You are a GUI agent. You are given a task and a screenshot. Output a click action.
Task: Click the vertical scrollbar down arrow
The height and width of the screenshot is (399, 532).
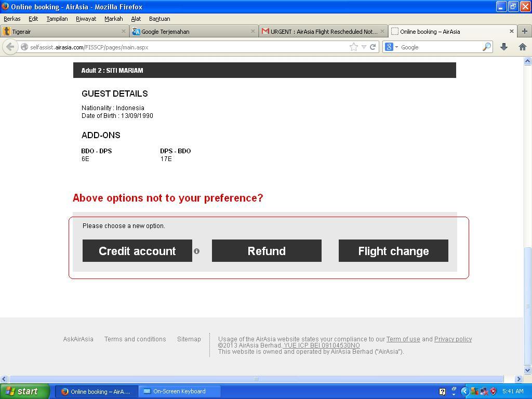pyautogui.click(x=527, y=370)
